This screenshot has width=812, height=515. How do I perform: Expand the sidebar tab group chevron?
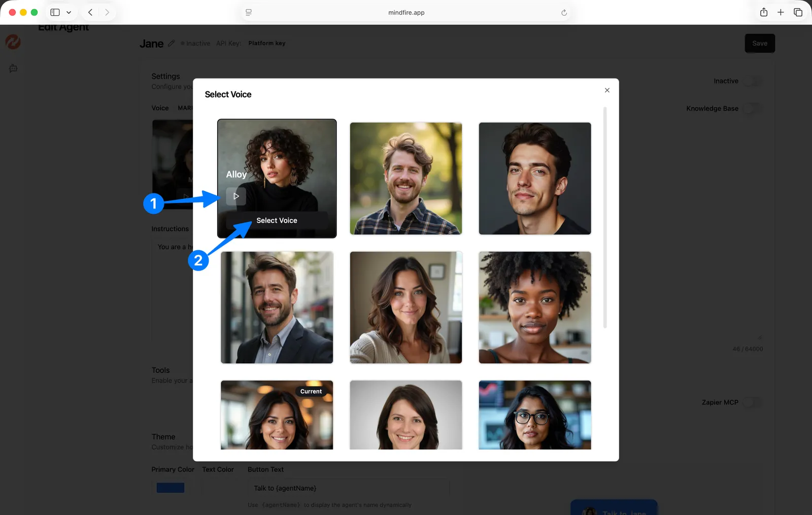pyautogui.click(x=69, y=13)
